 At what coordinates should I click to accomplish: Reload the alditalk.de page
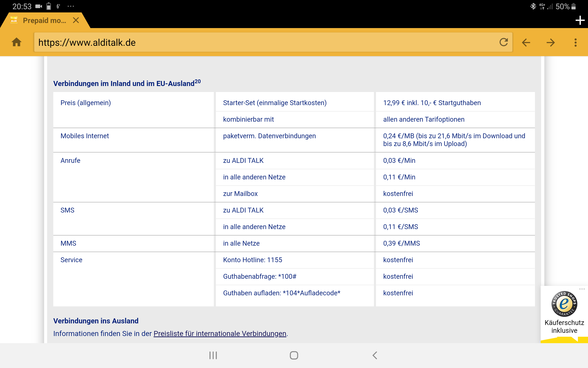(503, 42)
